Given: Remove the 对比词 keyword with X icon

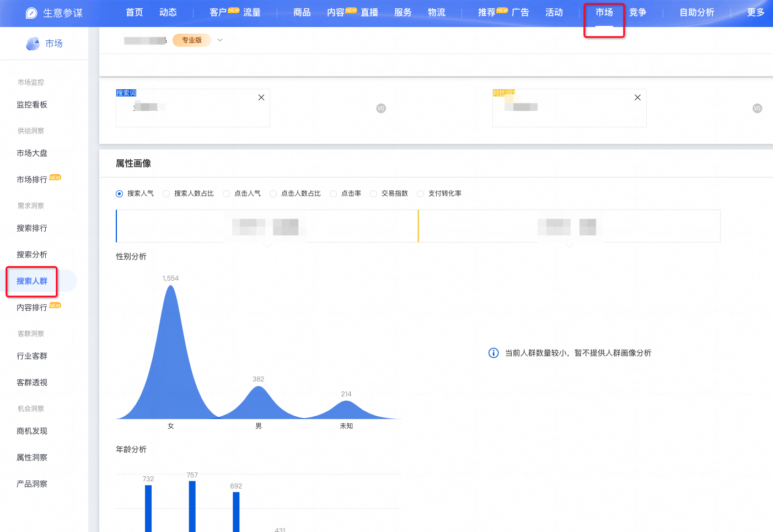Looking at the screenshot, I should (637, 98).
